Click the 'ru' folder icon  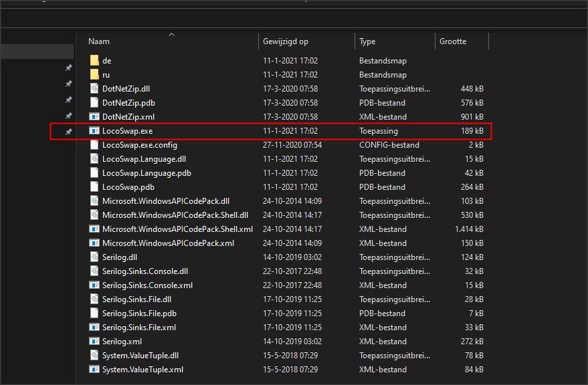pos(94,75)
